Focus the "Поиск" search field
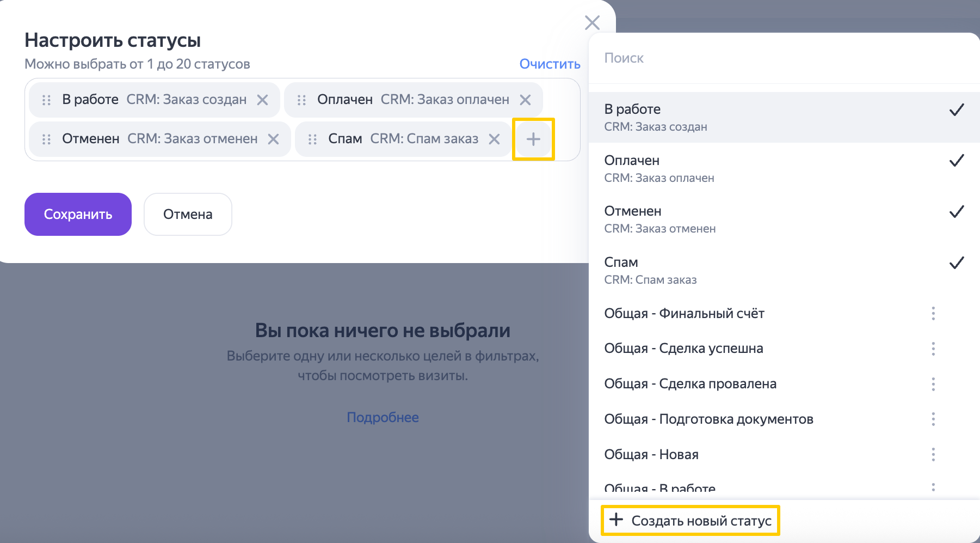The image size is (980, 543). point(784,58)
